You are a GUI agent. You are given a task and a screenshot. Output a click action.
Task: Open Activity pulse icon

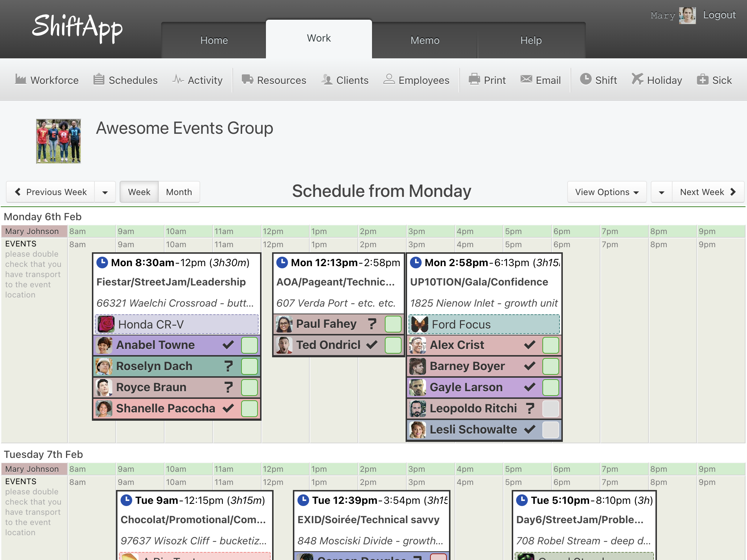178,79
